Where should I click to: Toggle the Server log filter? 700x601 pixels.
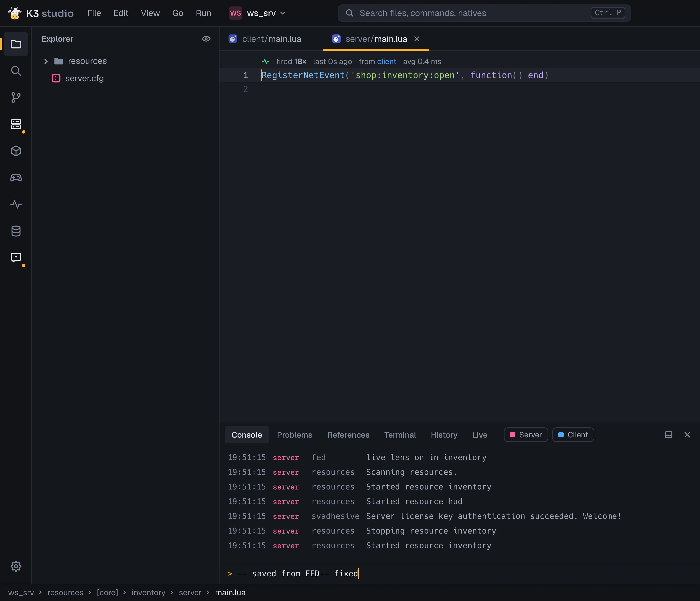pyautogui.click(x=526, y=435)
